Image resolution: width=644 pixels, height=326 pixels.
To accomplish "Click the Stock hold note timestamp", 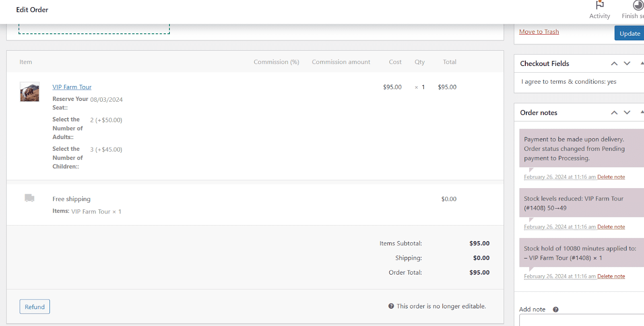I will pos(560,276).
